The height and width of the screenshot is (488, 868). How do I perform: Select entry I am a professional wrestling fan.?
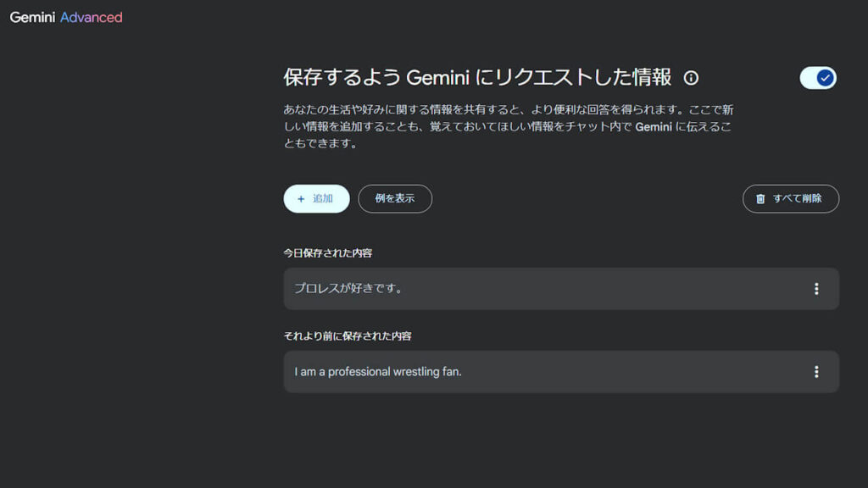click(561, 372)
